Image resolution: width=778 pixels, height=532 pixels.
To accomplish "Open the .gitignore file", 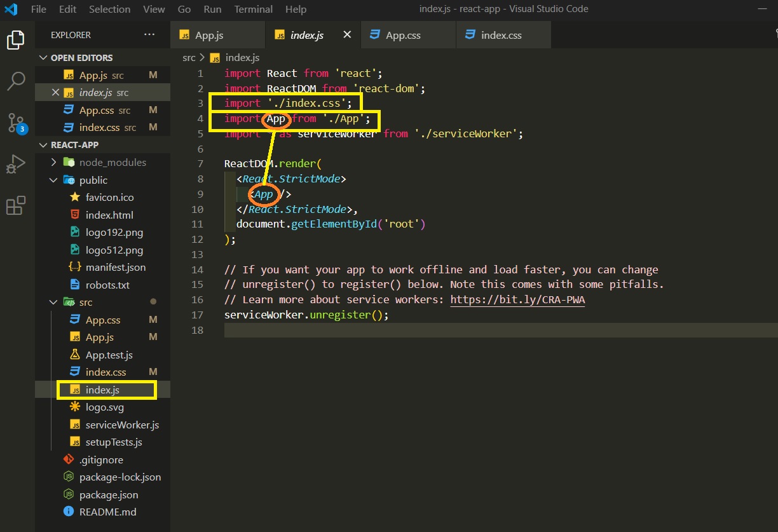I will [x=102, y=460].
